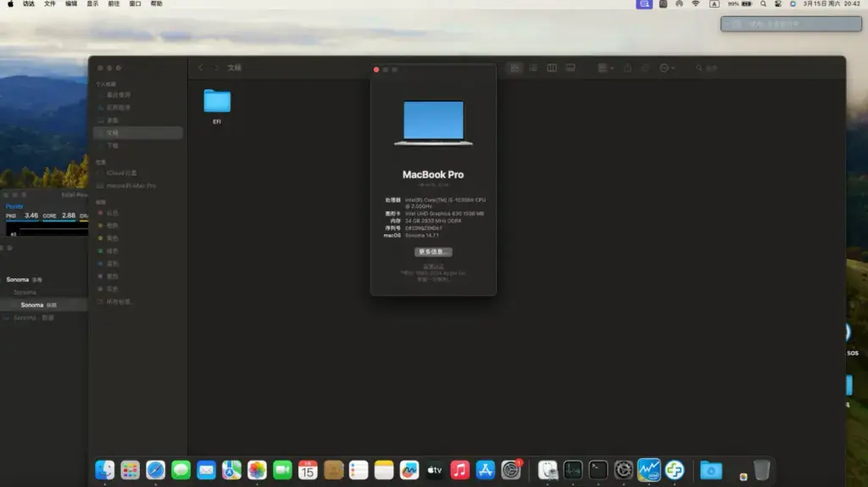The height and width of the screenshot is (487, 868).
Task: Open Photos from the Dock
Action: point(257,470)
